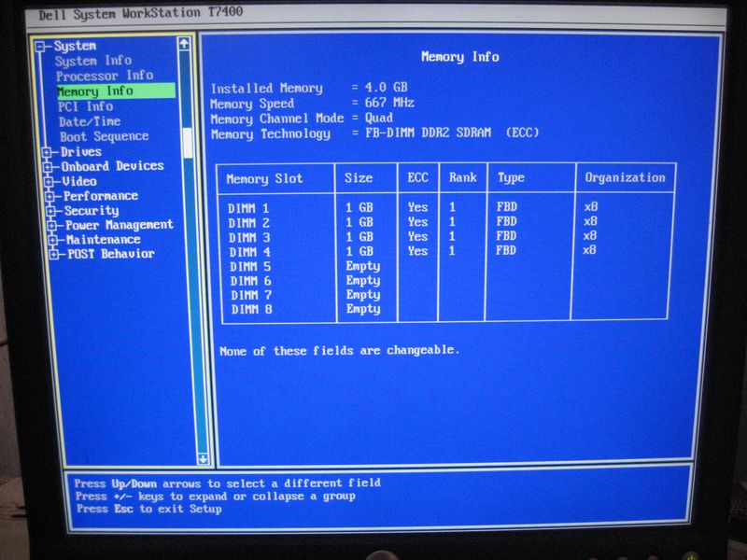
Task: Click DIMM 3 ECC Yes value
Action: point(417,236)
